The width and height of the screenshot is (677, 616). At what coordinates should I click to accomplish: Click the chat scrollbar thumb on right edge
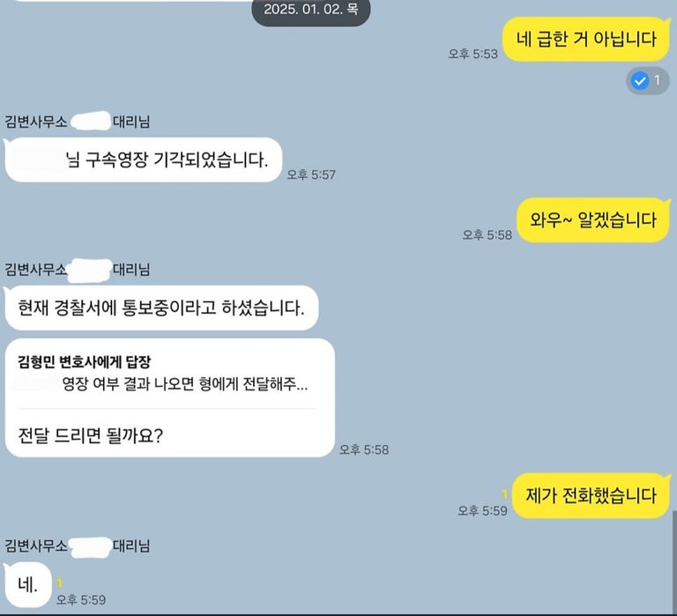coord(674,562)
